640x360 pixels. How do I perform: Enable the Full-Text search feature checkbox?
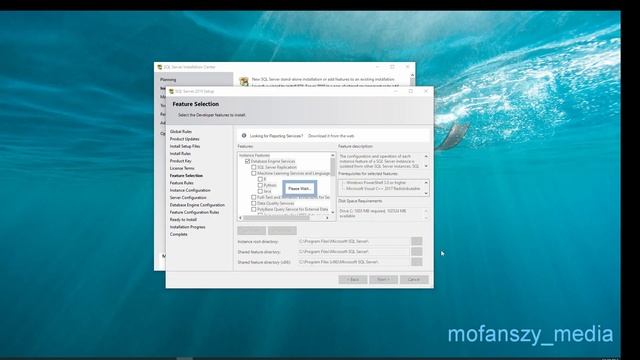pos(254,197)
